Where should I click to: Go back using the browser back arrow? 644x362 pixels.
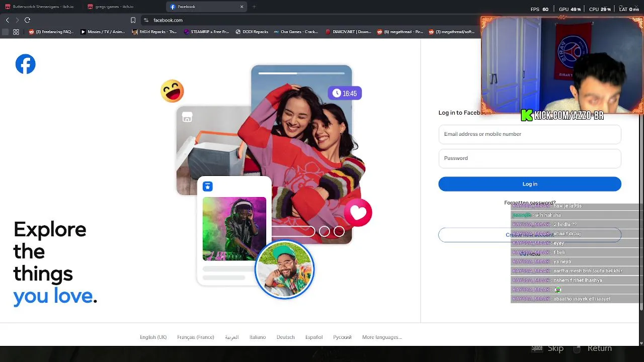[x=8, y=20]
